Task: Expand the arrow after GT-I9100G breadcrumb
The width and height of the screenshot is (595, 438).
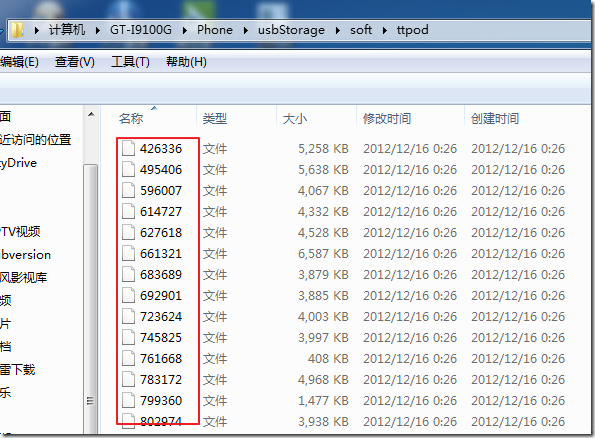Action: click(x=185, y=30)
